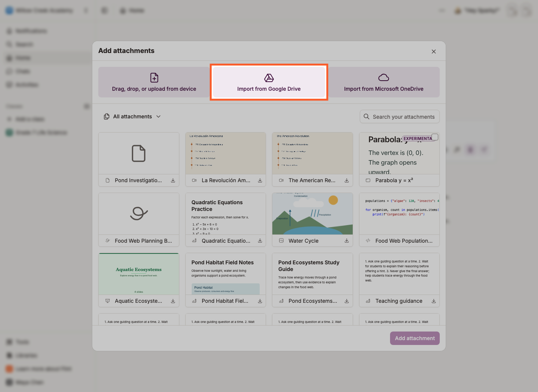Open Food Web Planning Board card
538x392 pixels.
(x=139, y=220)
